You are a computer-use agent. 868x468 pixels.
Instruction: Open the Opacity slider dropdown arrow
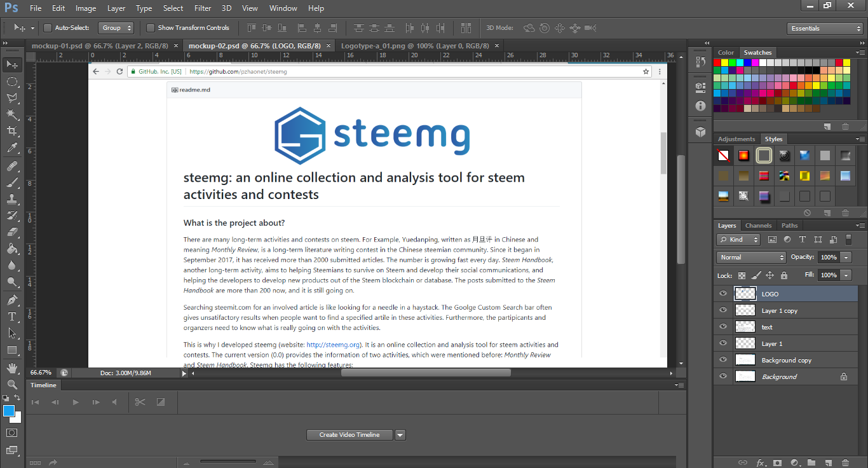[846, 258]
